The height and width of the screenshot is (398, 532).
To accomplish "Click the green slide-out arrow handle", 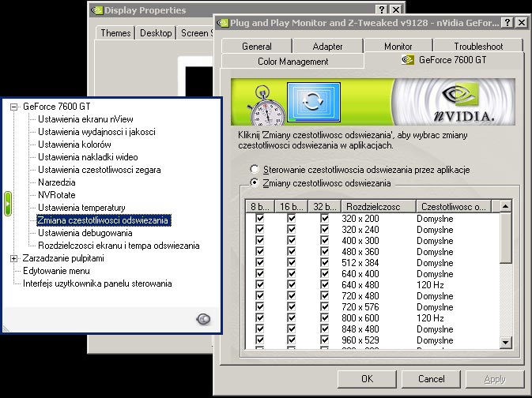I will [x=8, y=204].
